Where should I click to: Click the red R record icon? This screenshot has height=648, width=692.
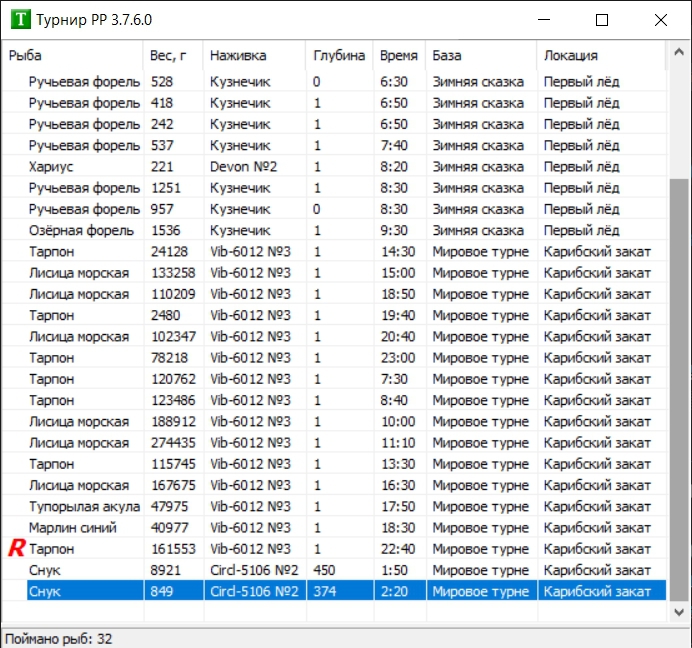[x=17, y=548]
